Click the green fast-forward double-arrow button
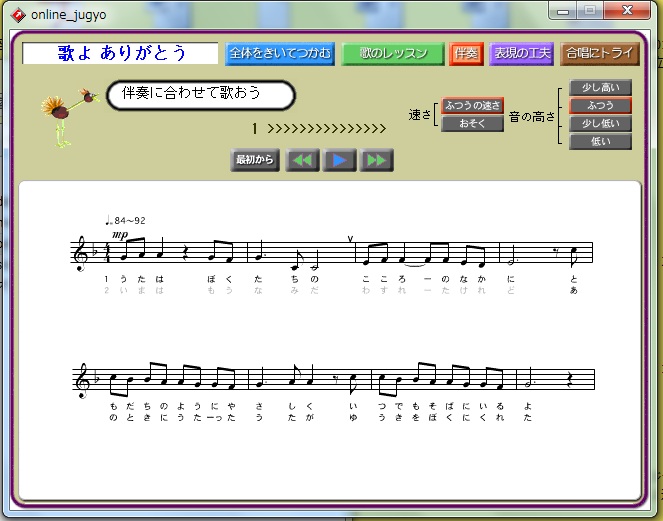Viewport: 663px width, 521px height. 376,160
